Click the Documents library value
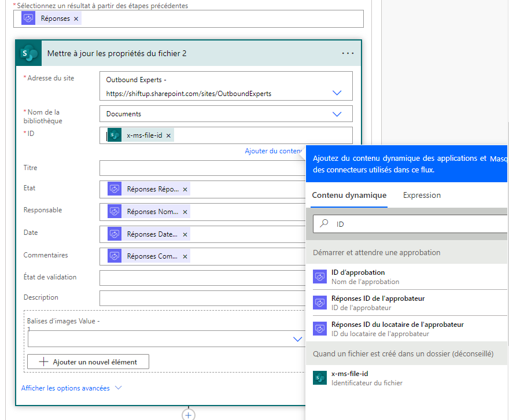 coord(124,114)
